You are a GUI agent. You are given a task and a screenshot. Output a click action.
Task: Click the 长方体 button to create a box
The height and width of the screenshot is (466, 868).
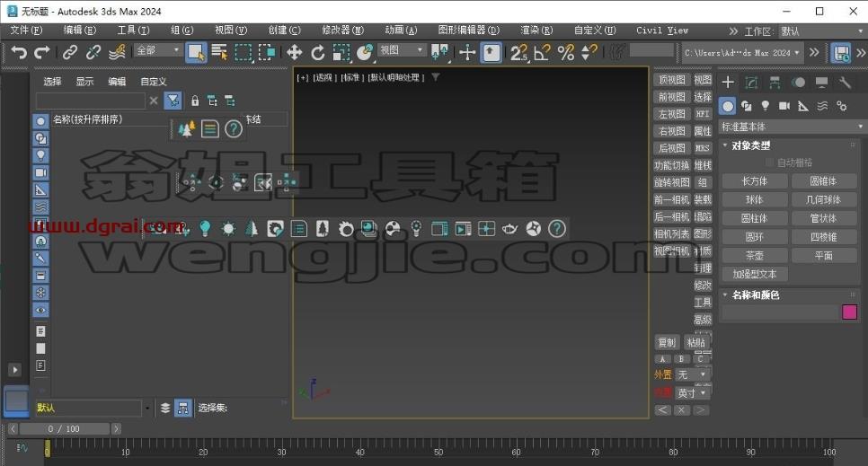click(755, 181)
